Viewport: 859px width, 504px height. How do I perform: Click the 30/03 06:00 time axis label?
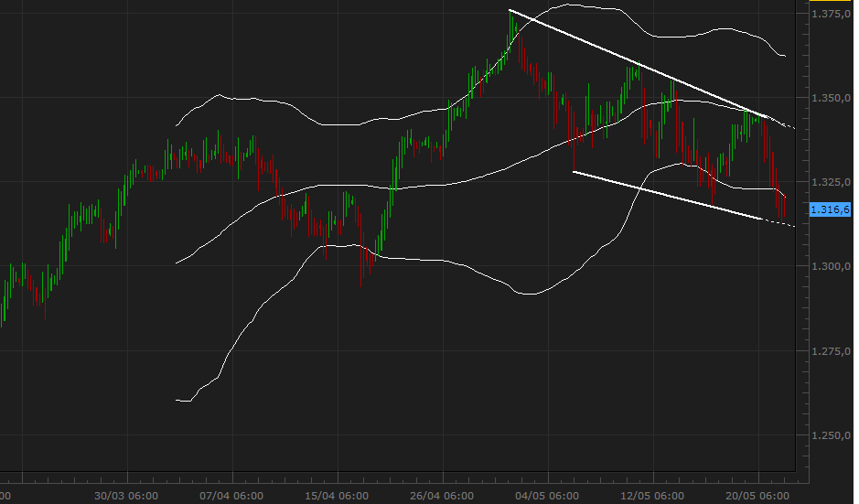click(x=126, y=496)
